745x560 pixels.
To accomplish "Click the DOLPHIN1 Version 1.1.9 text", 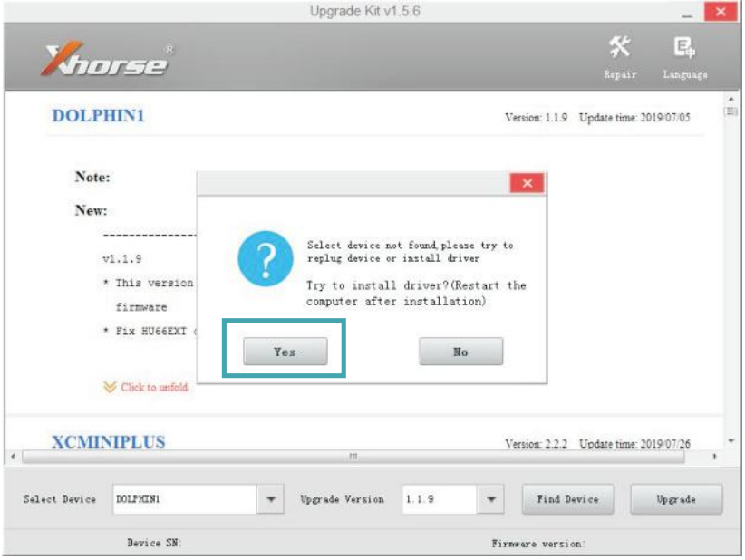I will (536, 117).
